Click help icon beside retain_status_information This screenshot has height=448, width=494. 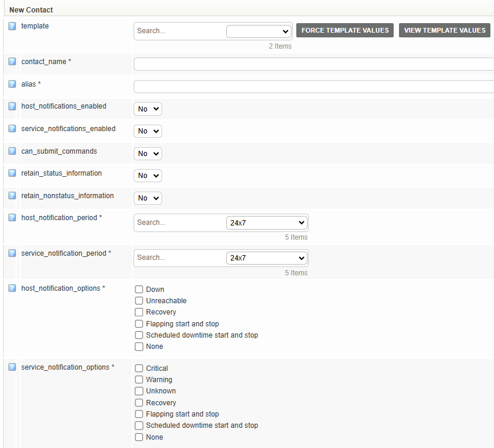(x=12, y=173)
